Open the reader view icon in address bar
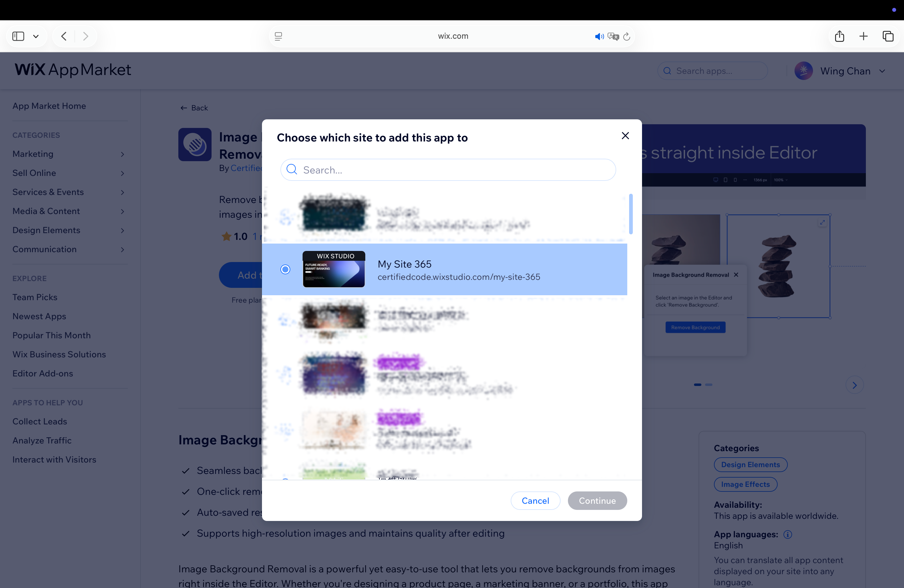The width and height of the screenshot is (904, 588). point(278,36)
